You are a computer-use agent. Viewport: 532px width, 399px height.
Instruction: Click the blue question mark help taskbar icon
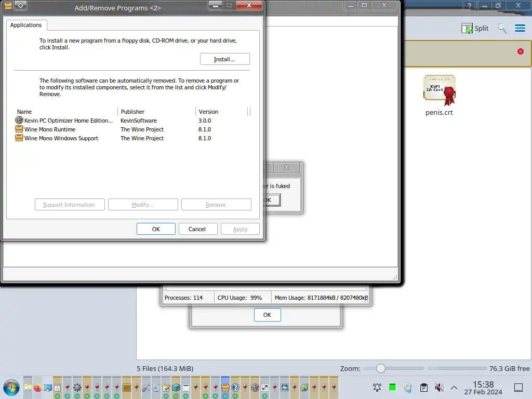(x=235, y=388)
